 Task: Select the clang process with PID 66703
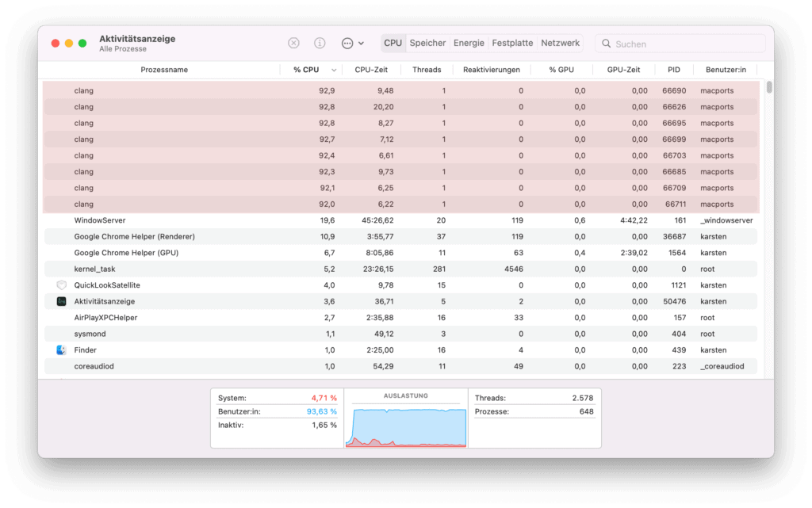400,155
